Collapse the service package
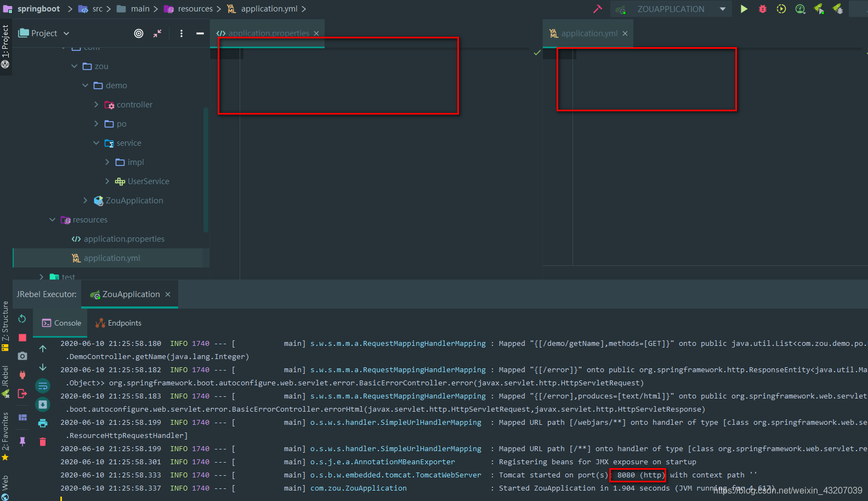This screenshot has height=501, width=868. point(97,143)
